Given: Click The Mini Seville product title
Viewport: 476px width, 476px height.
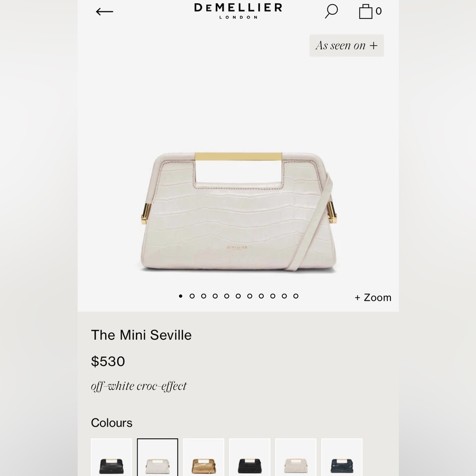Looking at the screenshot, I should [x=141, y=335].
